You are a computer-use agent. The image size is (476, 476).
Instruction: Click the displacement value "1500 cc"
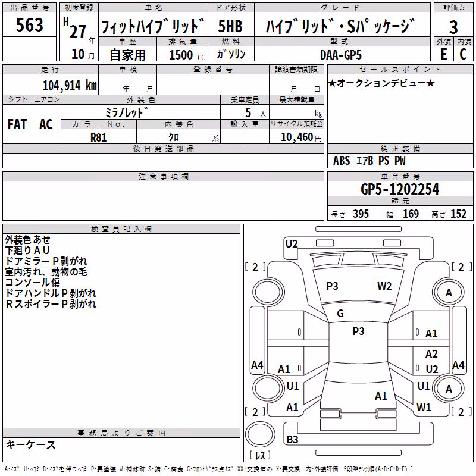tap(187, 55)
